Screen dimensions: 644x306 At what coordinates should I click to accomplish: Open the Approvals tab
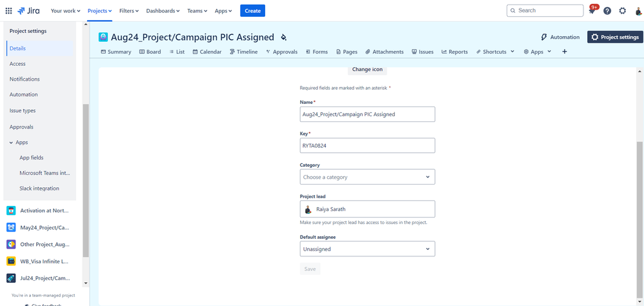click(281, 52)
